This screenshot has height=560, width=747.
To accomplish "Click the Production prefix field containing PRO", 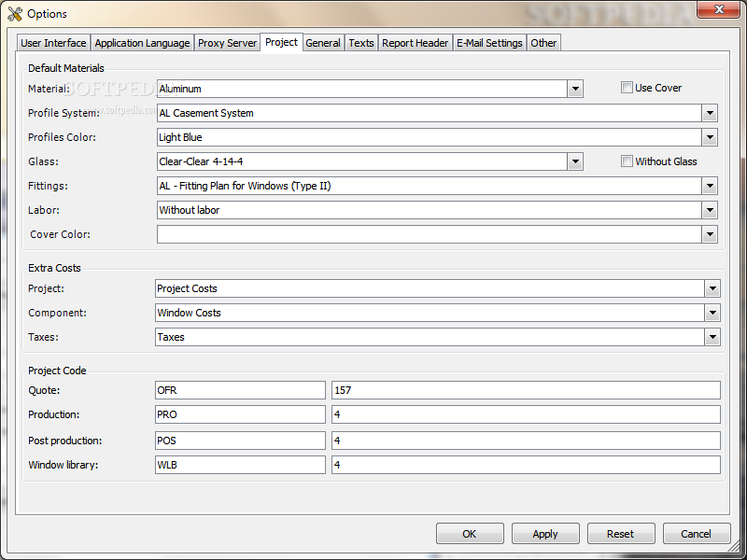I will 240,414.
